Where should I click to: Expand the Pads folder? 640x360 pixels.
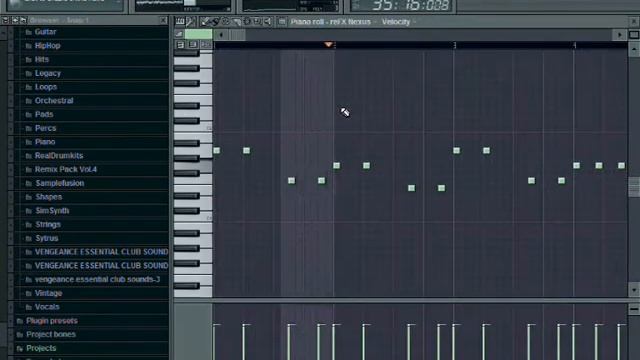coord(44,115)
